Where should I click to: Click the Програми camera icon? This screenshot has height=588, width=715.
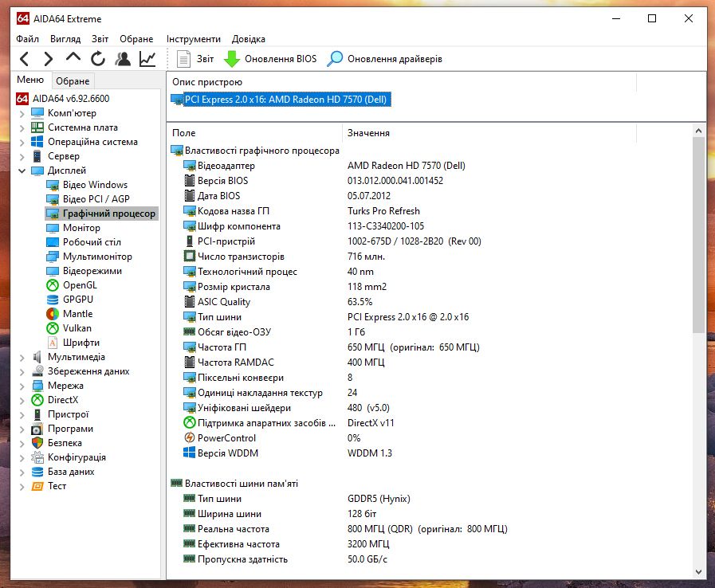tap(37, 429)
